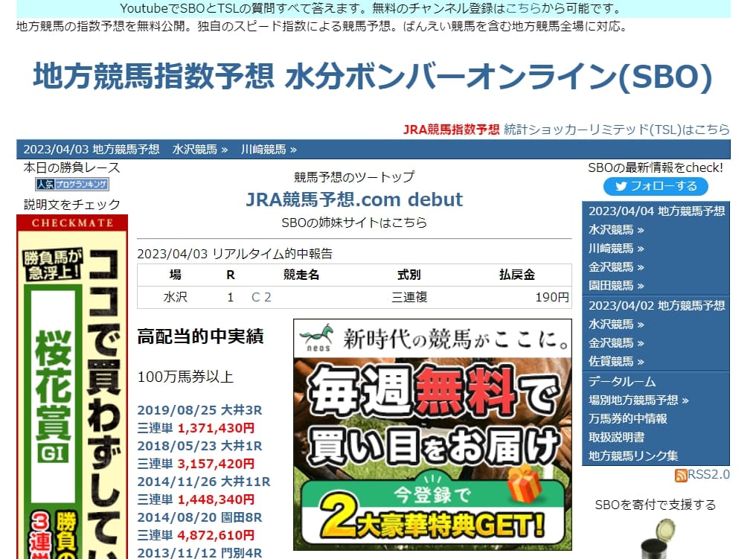Open 場別地方競馬予想 in the data room
The width and height of the screenshot is (756, 559).
click(639, 400)
